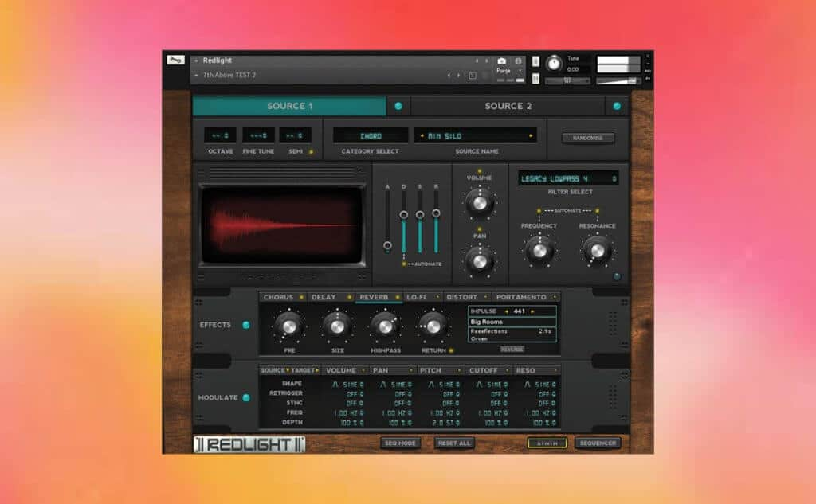
Task: Click the Frequency automate indicator dot
Action: 539,211
